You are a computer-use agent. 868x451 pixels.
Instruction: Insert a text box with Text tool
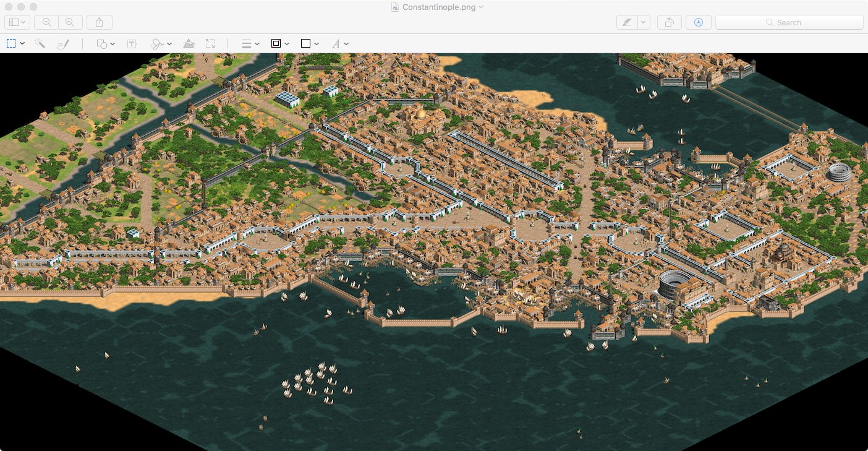click(x=132, y=44)
